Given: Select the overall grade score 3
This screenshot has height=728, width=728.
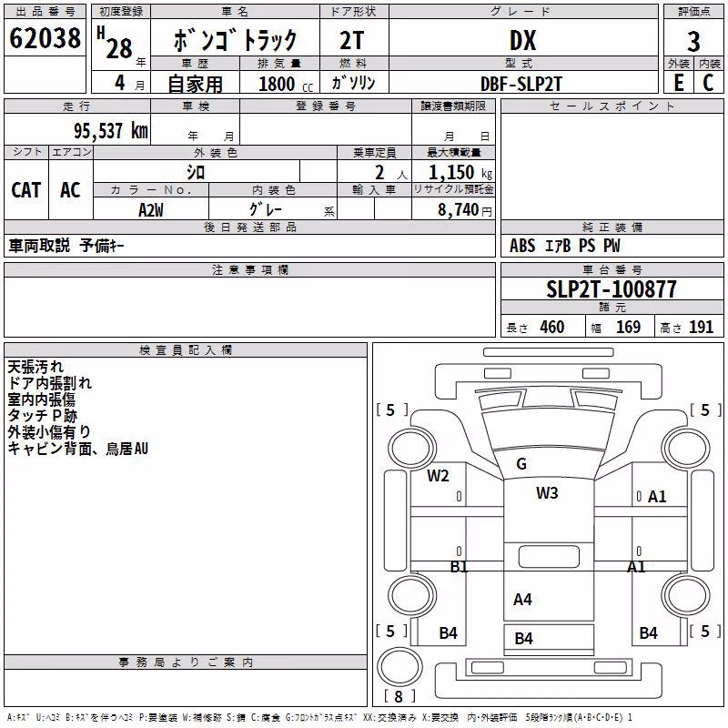Looking at the screenshot, I should click(693, 41).
